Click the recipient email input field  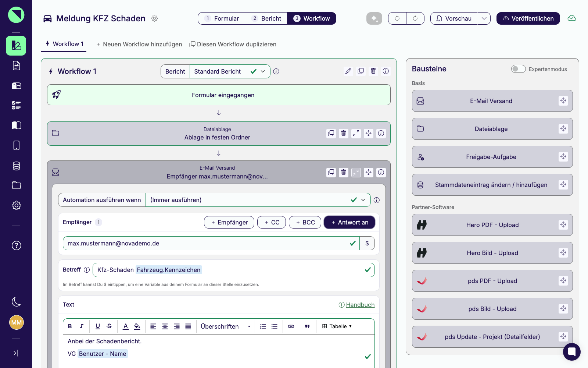(x=211, y=243)
